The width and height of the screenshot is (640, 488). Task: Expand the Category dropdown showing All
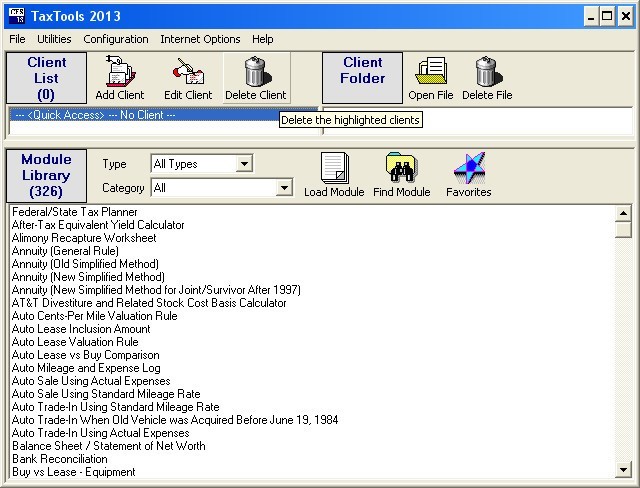(x=284, y=188)
